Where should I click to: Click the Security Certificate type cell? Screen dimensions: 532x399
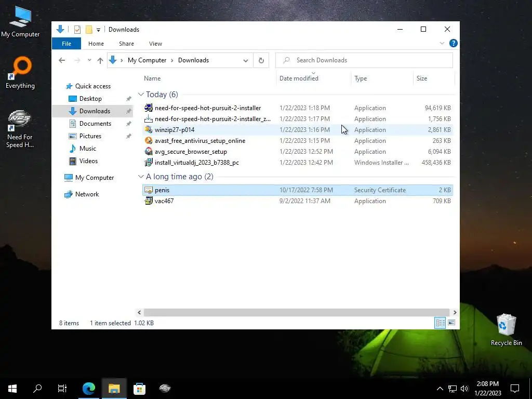(x=380, y=190)
